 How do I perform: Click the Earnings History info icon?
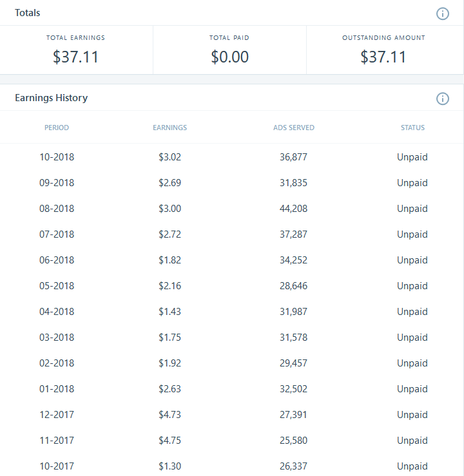pyautogui.click(x=443, y=99)
